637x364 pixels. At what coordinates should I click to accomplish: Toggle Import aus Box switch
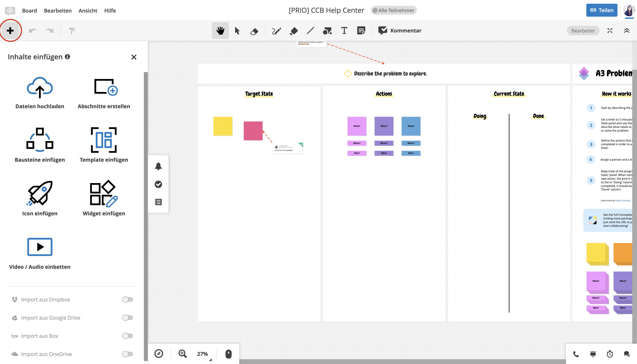pos(127,336)
